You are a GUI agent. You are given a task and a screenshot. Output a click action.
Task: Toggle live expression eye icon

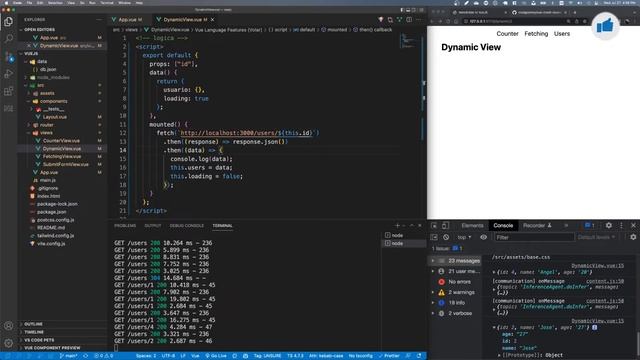pyautogui.click(x=483, y=237)
